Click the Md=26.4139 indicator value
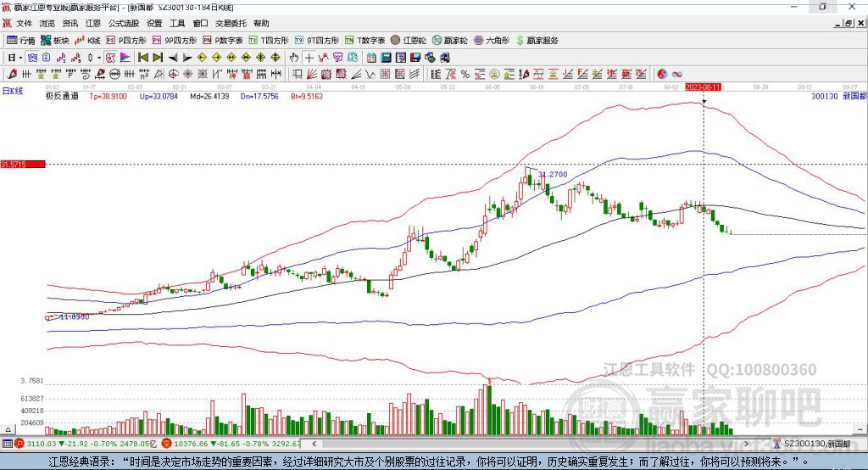 point(209,97)
